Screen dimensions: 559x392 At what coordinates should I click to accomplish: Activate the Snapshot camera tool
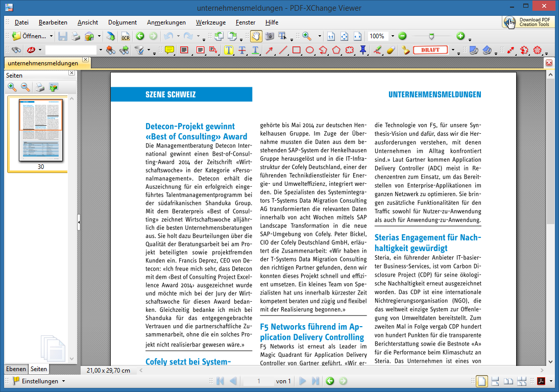point(270,36)
